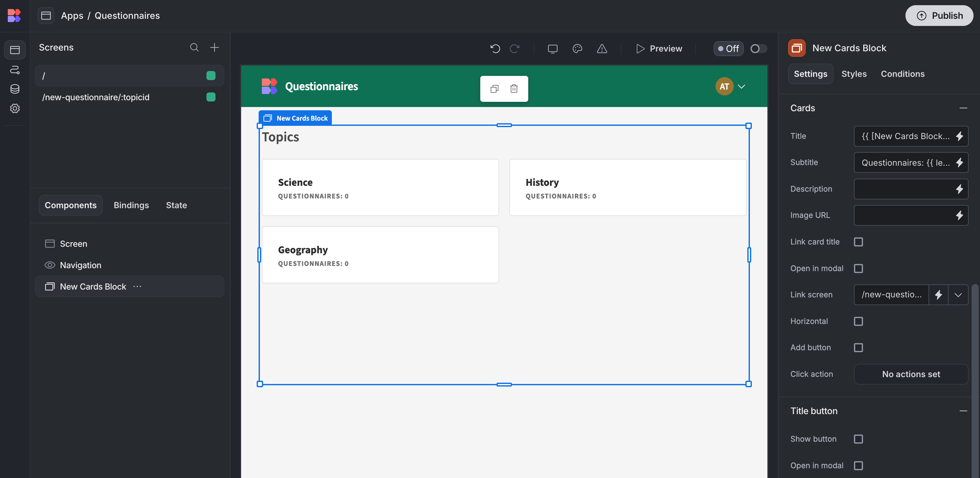The height and width of the screenshot is (478, 980).
Task: Open the theme palette icon
Action: coord(577,49)
